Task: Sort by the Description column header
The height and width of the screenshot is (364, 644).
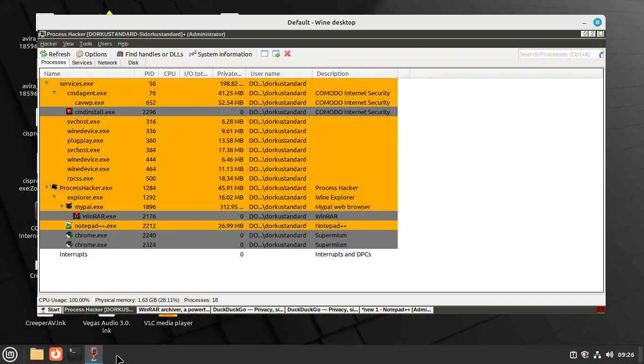Action: (355, 73)
